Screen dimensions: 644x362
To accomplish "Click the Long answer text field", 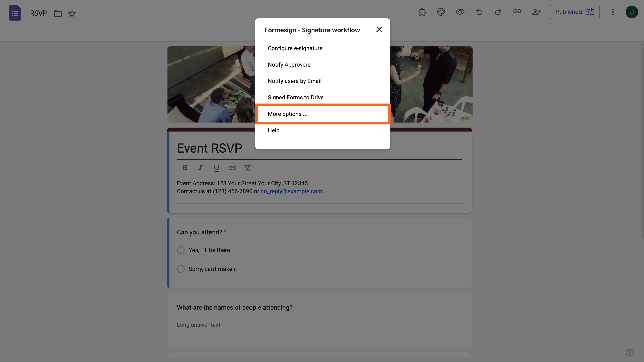I will click(x=298, y=325).
